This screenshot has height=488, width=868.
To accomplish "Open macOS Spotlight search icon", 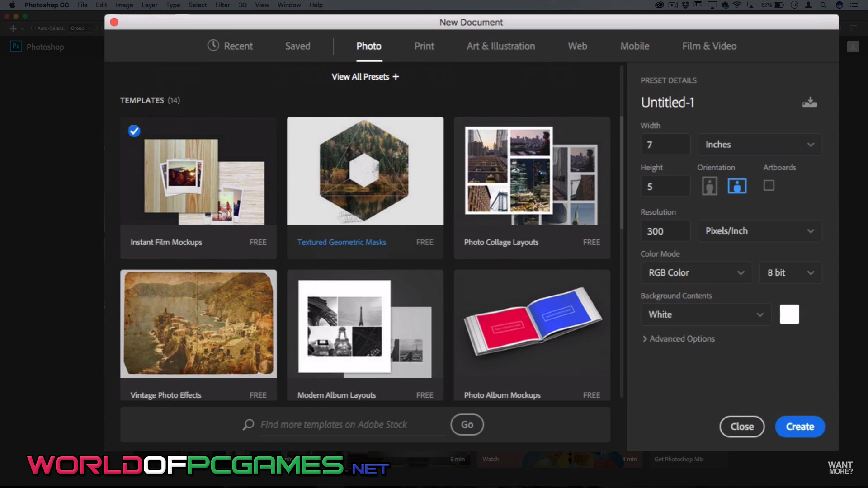I will [823, 5].
